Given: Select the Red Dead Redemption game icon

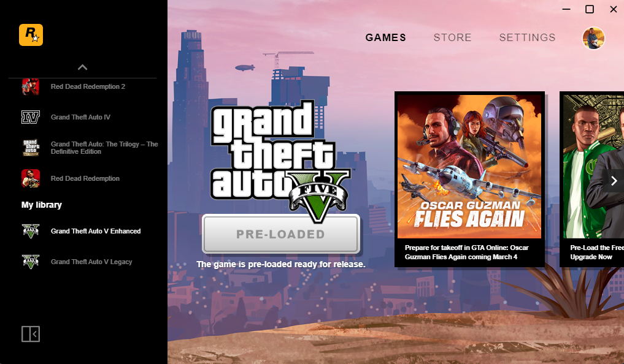Looking at the screenshot, I should (31, 178).
